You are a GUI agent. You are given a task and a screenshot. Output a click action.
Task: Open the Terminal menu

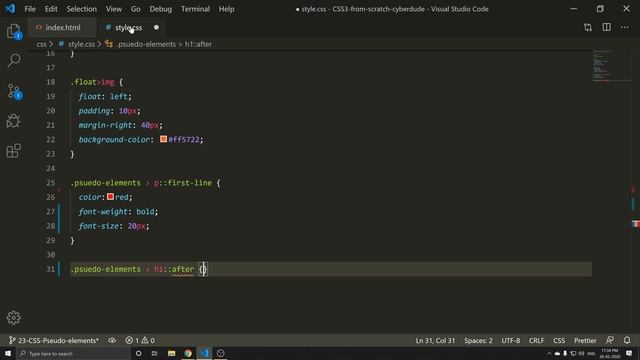(195, 9)
